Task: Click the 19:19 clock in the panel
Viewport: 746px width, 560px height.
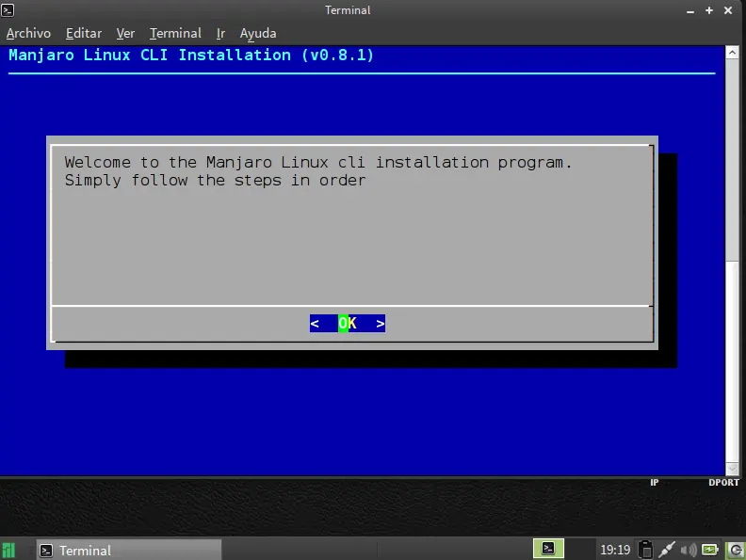Action: click(615, 551)
